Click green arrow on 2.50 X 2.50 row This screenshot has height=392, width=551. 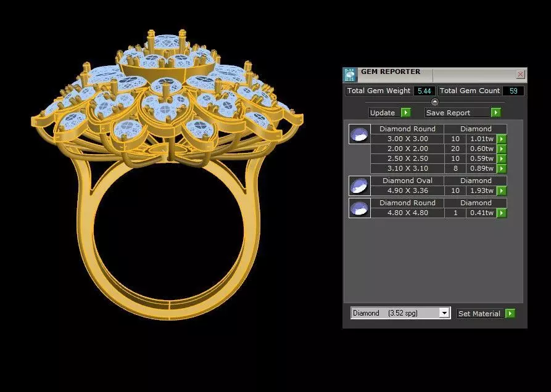coord(502,158)
